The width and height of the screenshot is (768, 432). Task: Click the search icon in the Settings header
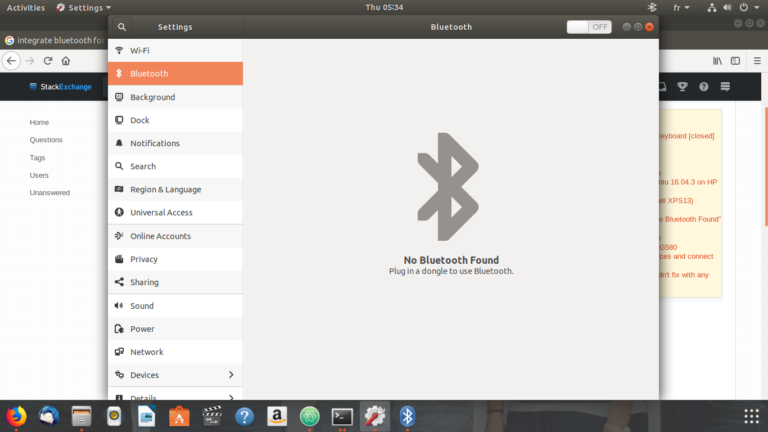click(x=121, y=27)
